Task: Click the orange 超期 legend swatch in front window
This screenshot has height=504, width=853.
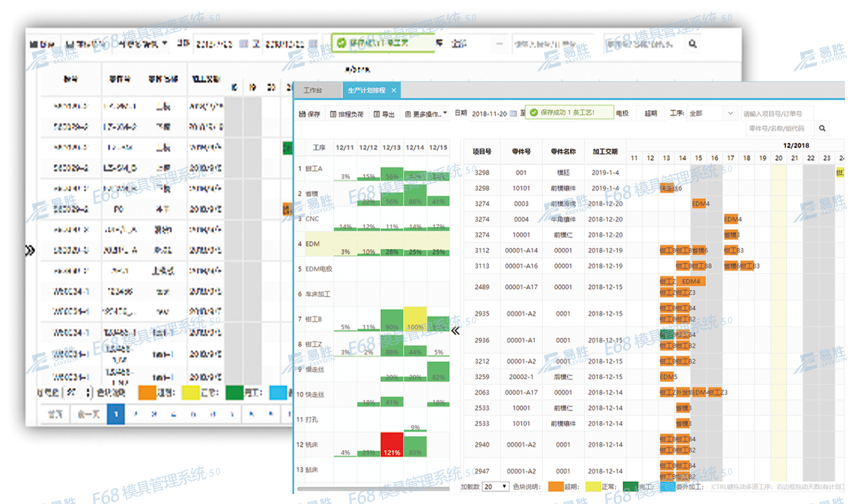Action: coord(556,486)
